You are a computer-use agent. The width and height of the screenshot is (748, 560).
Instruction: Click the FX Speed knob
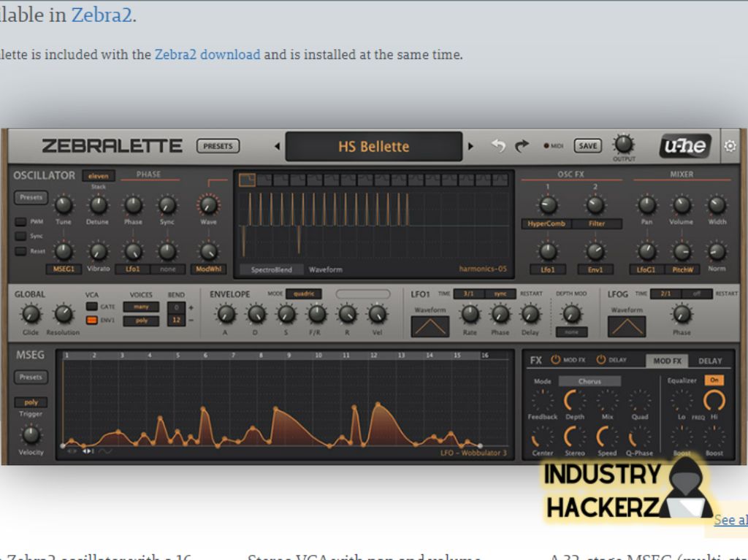tap(607, 436)
